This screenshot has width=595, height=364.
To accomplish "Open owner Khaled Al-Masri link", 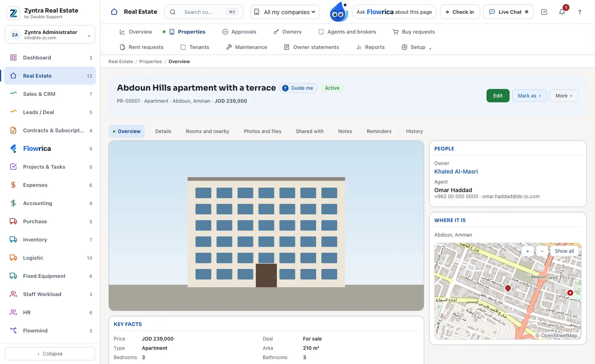I will tap(456, 171).
